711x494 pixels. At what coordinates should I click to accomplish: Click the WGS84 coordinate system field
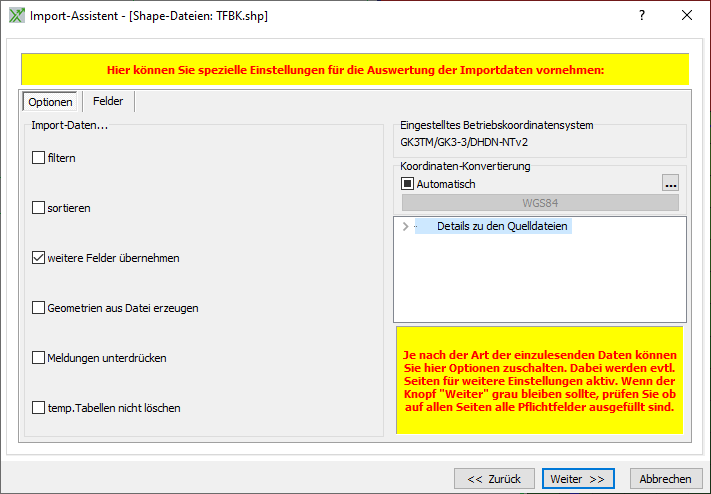pos(539,203)
